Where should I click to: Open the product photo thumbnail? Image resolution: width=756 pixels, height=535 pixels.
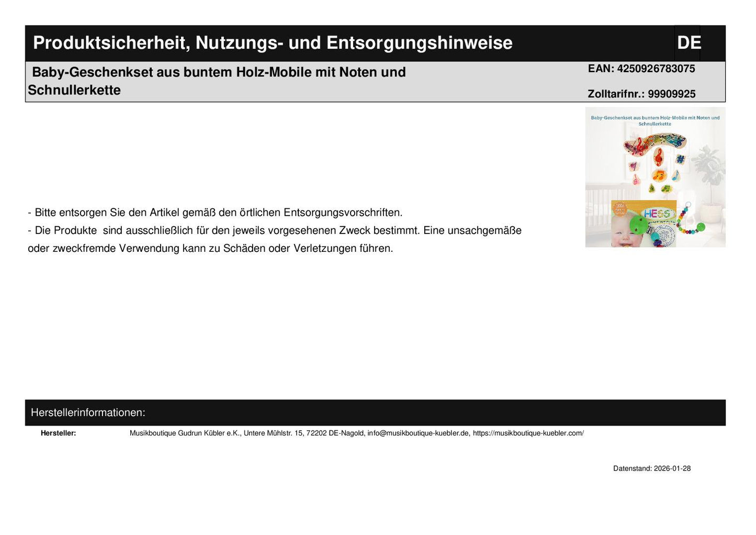tap(655, 177)
